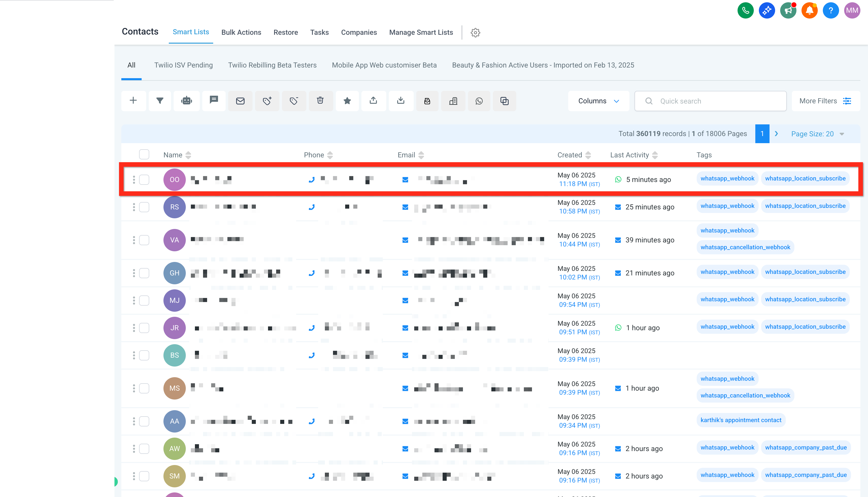
Task: Check the box for contact OO
Action: click(144, 179)
